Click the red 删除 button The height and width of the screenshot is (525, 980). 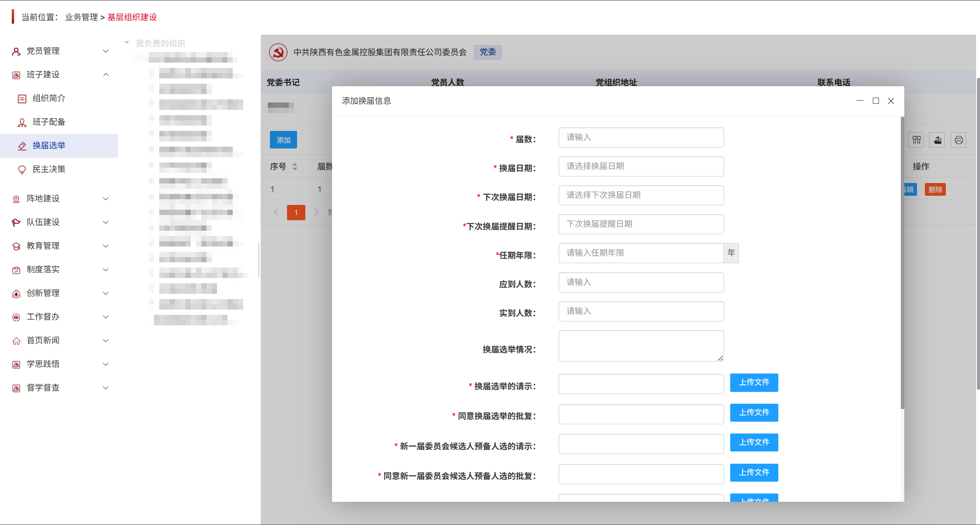935,190
